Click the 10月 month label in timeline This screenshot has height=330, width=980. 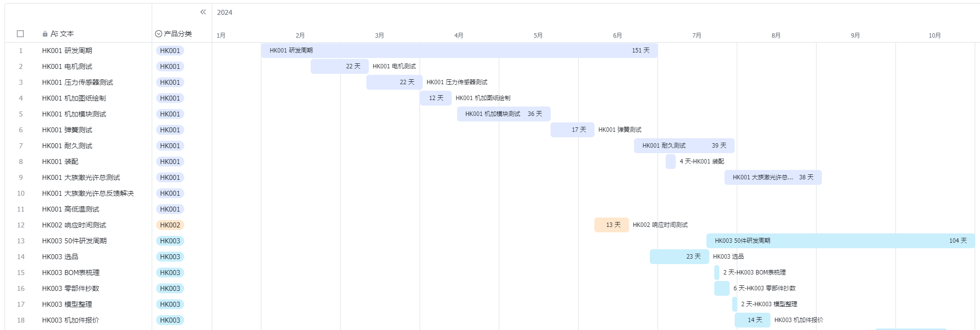coord(934,35)
